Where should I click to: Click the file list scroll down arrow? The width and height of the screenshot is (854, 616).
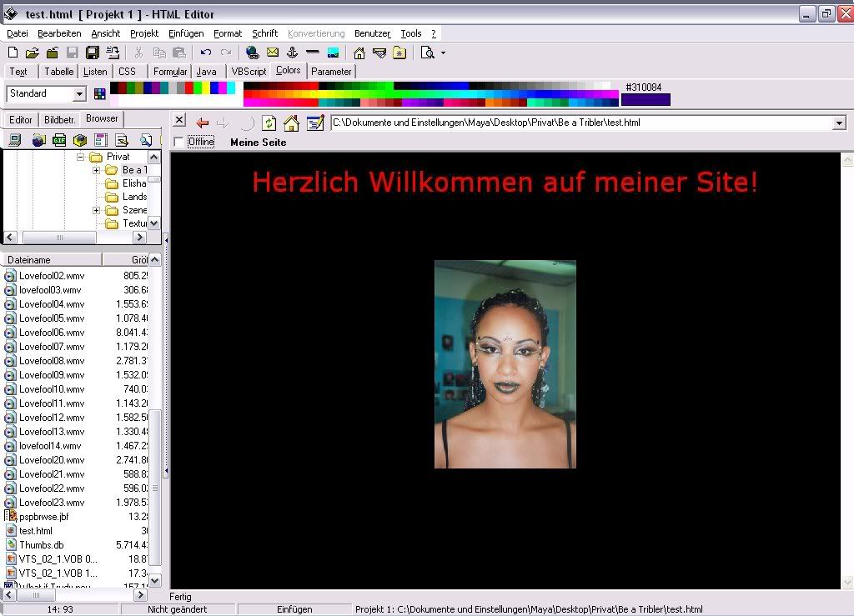[154, 581]
